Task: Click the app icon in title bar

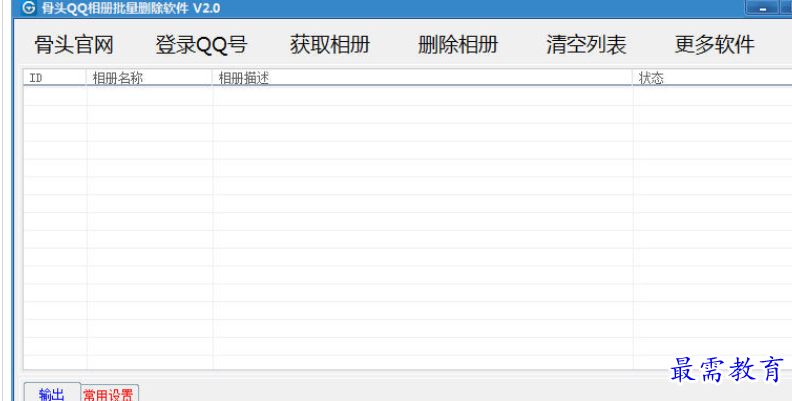Action: [29, 8]
